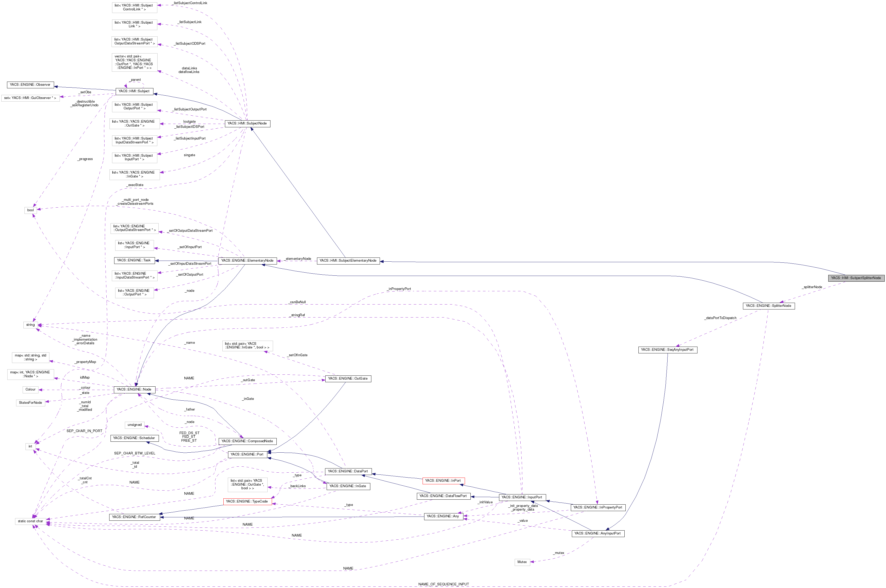Click the YACS::ENGINE::AnyInputPort link
Viewport: 886px width, 588px height.
tap(598, 533)
